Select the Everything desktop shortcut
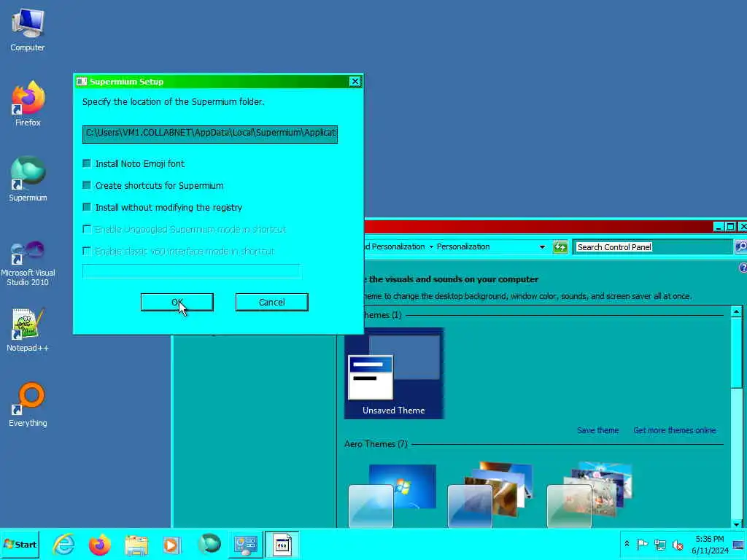Screen dimensions: 747x560 (28, 405)
